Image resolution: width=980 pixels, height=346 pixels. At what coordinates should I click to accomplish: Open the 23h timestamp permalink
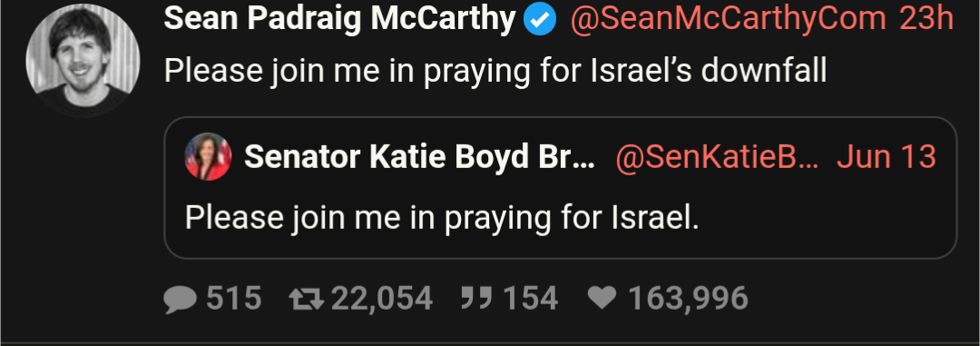pyautogui.click(x=926, y=20)
